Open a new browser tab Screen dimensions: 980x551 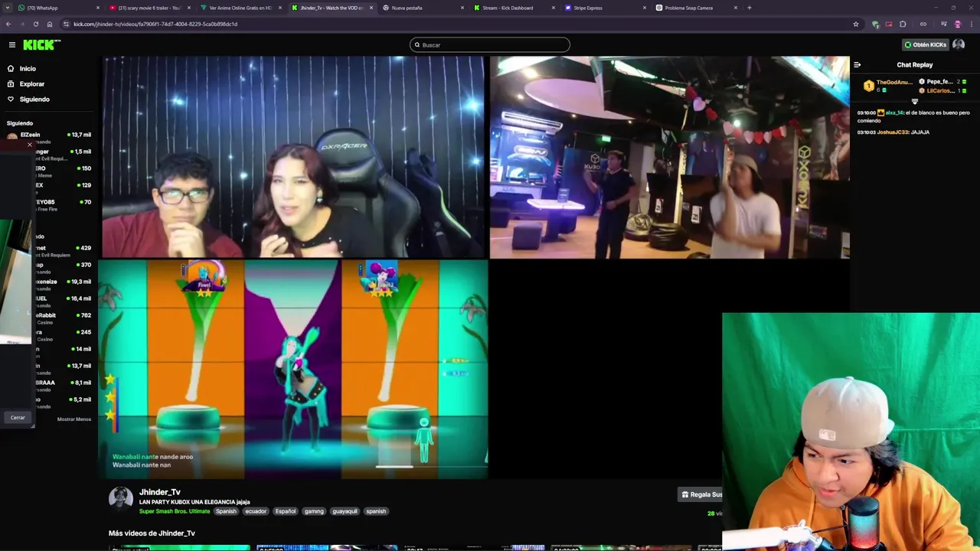(x=749, y=8)
